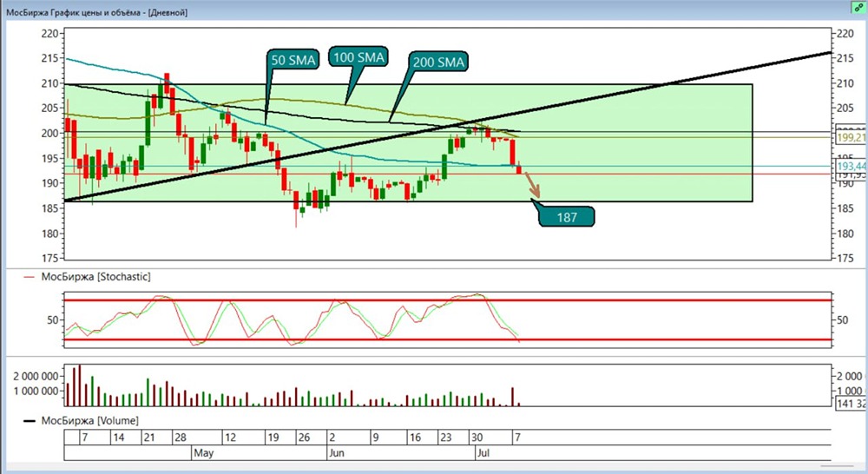Image resolution: width=868 pixels, height=474 pixels.
Task: Click the 185 value on right price axis
Action: (x=845, y=208)
